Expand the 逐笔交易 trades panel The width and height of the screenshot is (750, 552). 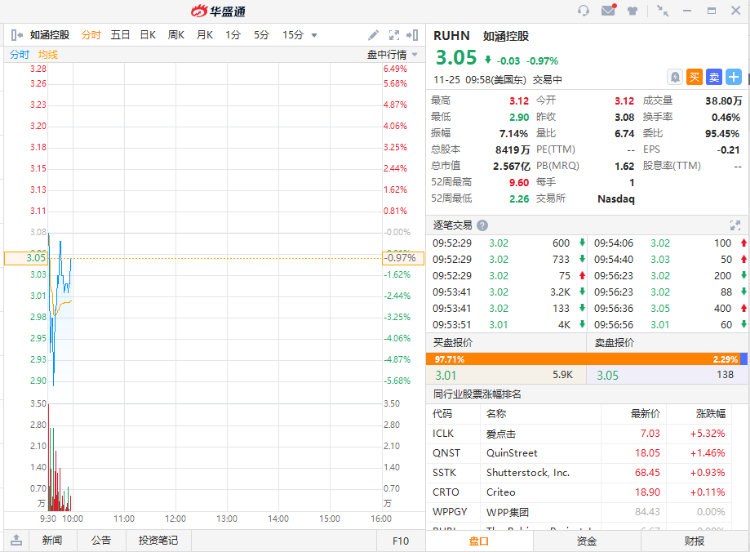point(735,226)
